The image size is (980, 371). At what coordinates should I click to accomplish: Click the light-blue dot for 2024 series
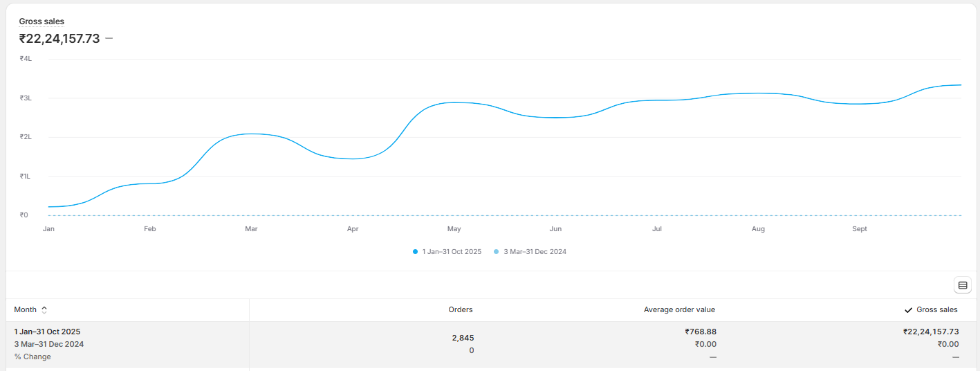coord(496,252)
